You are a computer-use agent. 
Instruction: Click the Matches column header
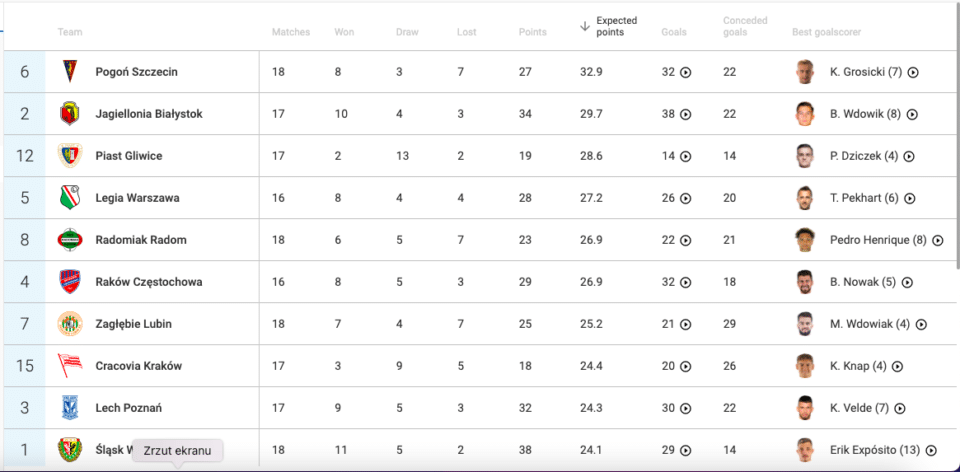pos(291,32)
